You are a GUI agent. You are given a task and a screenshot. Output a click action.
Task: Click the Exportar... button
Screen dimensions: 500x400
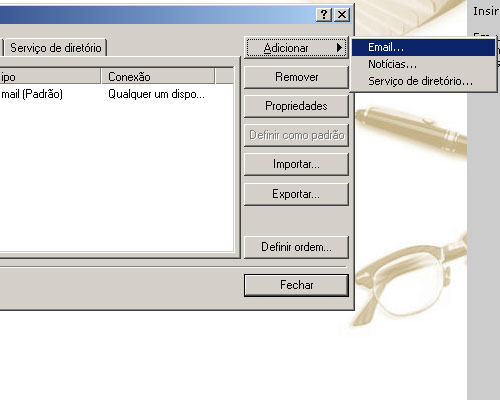click(296, 194)
